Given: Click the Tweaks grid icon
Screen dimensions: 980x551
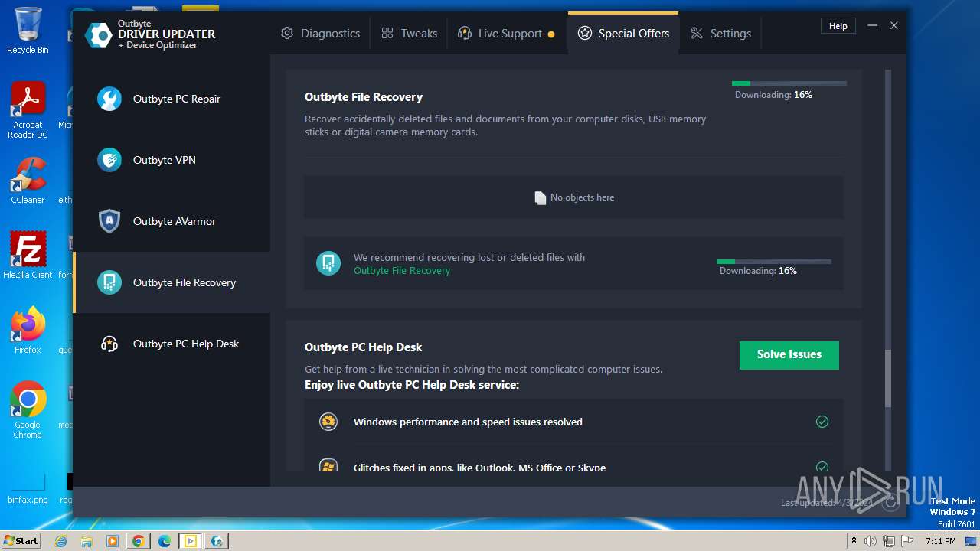Looking at the screenshot, I should pyautogui.click(x=387, y=34).
